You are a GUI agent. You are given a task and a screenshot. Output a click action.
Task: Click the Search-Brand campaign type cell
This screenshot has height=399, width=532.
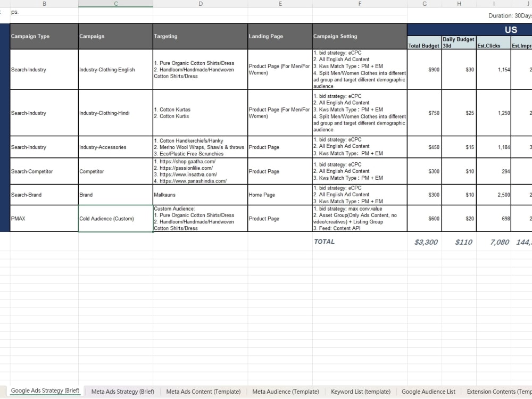(x=44, y=195)
